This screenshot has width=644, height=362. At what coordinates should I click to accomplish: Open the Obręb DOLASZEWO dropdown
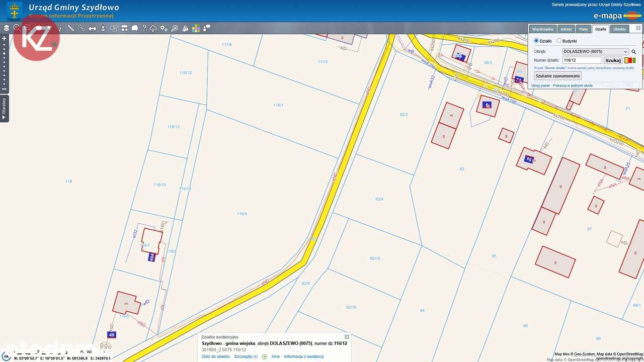(x=596, y=52)
